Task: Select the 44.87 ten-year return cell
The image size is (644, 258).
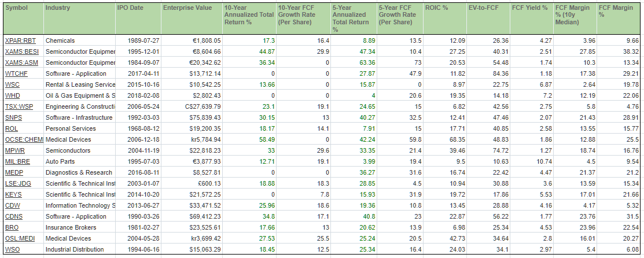Action: [x=249, y=51]
